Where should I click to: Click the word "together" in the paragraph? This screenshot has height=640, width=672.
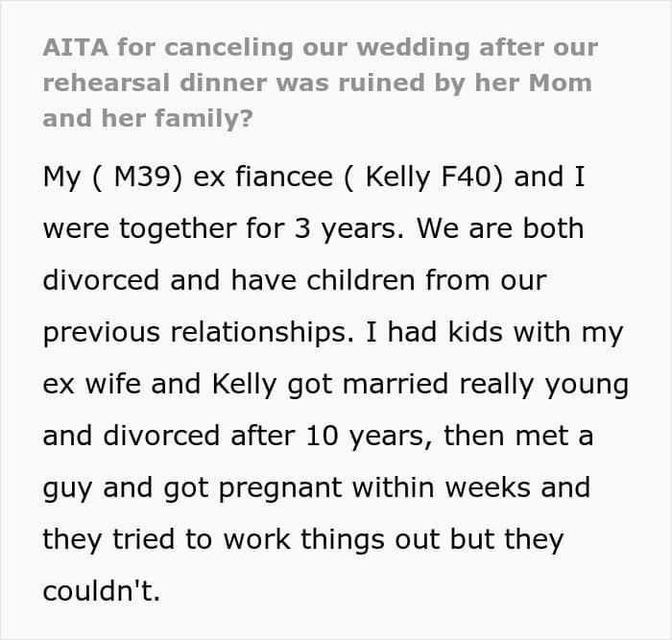click(169, 230)
